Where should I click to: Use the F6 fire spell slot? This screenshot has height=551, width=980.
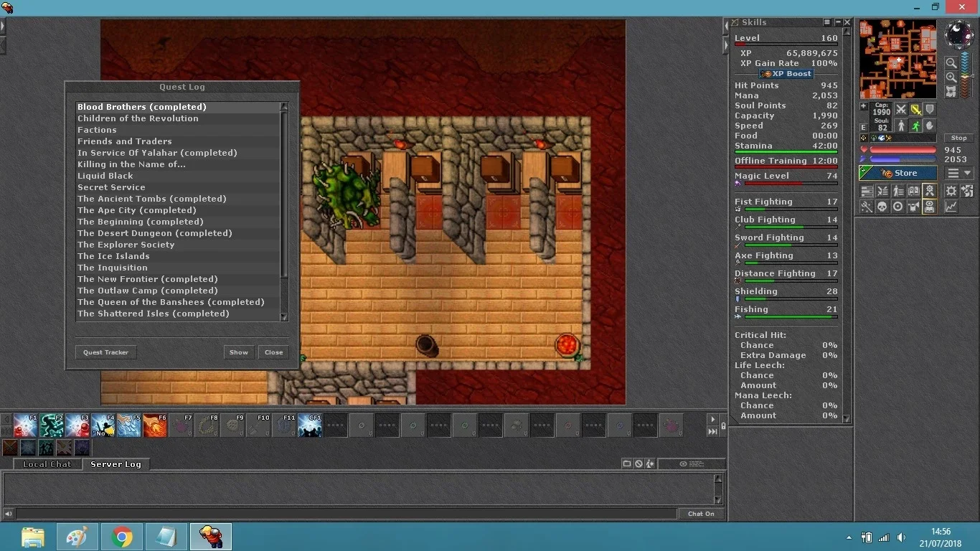pyautogui.click(x=155, y=425)
